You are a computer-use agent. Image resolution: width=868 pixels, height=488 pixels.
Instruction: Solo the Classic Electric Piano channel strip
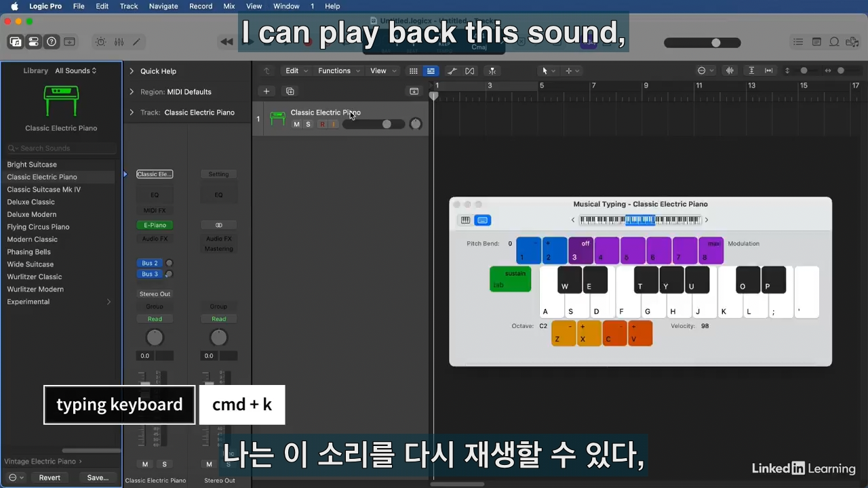(164, 464)
